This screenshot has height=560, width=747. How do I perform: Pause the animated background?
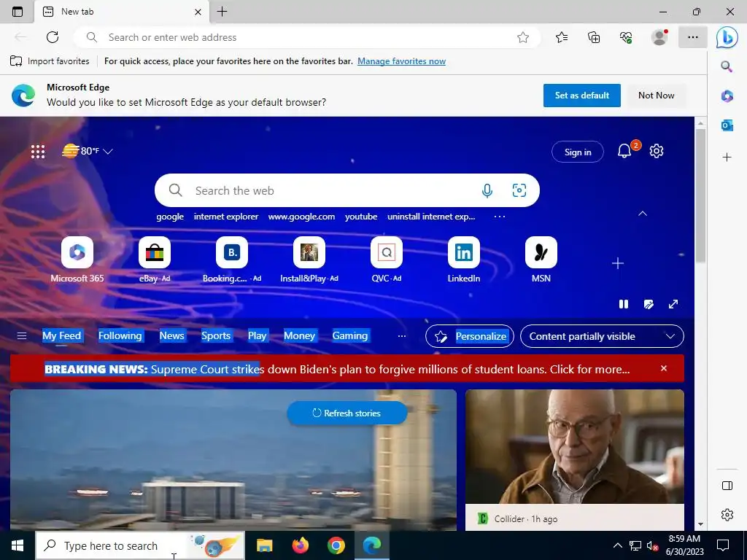pos(624,304)
